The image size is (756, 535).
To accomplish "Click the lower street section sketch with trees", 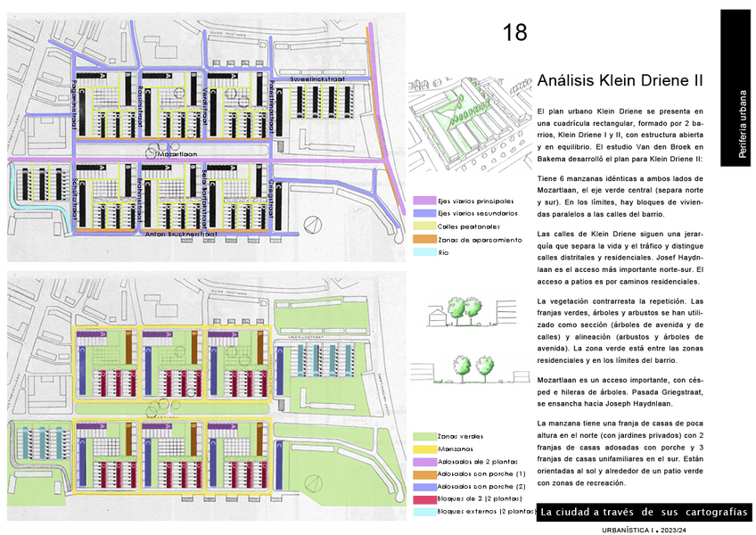I will [470, 369].
